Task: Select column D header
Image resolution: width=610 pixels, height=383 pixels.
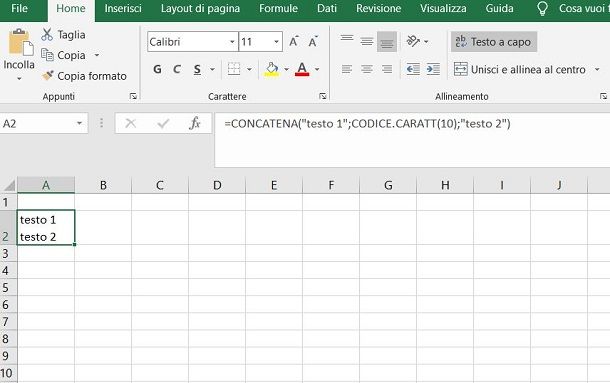Action: tap(217, 185)
